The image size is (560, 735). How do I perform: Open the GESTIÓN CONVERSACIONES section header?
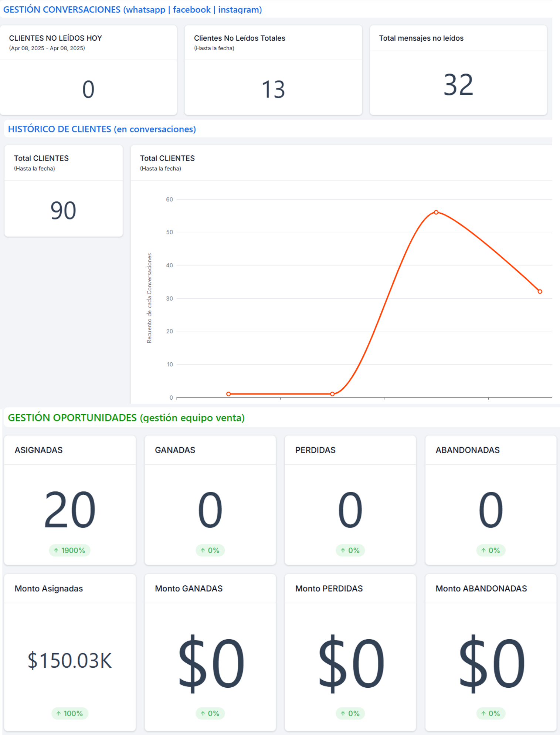[x=132, y=10]
